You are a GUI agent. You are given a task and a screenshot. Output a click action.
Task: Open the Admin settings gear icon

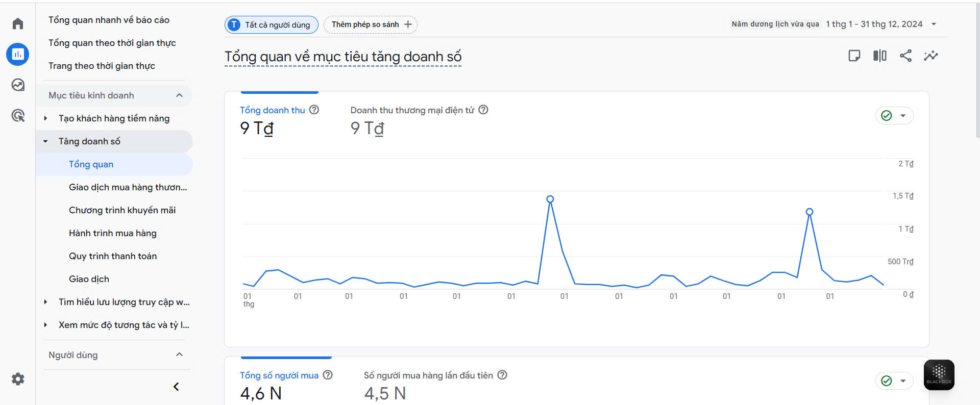(18, 379)
